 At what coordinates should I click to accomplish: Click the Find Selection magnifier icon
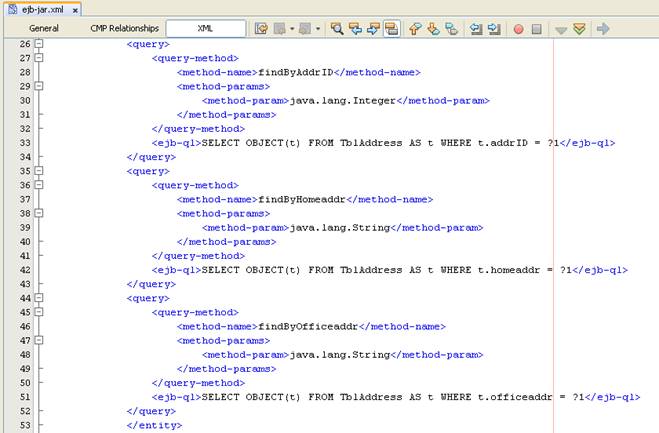(337, 29)
